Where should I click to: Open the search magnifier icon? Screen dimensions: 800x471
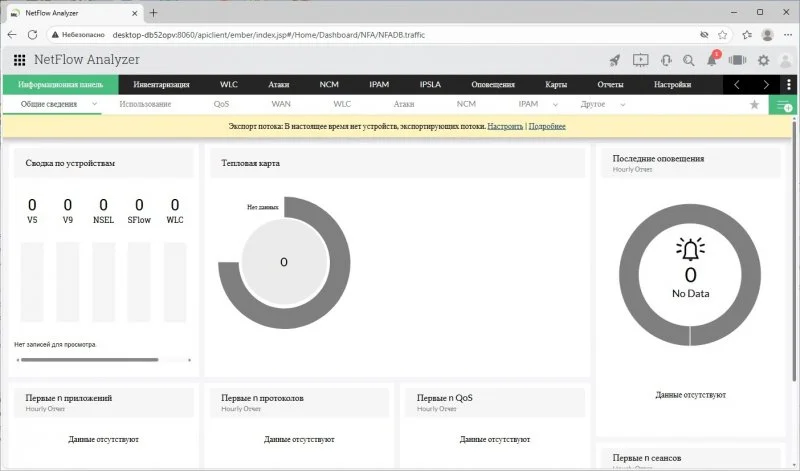click(688, 60)
